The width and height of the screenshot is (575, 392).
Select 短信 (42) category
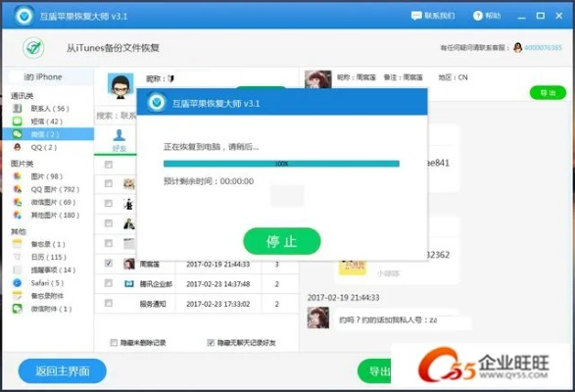tap(47, 122)
